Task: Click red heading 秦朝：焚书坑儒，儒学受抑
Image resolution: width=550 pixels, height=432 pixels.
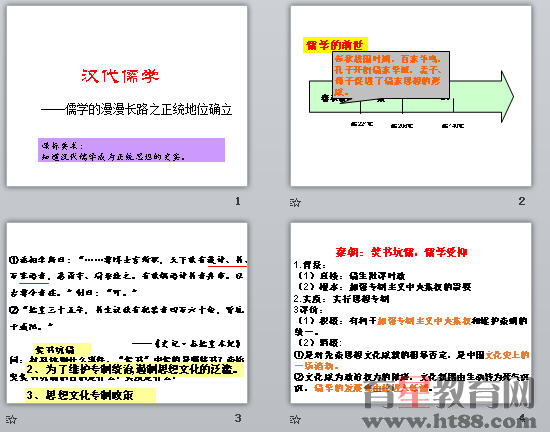Action: pyautogui.click(x=401, y=252)
